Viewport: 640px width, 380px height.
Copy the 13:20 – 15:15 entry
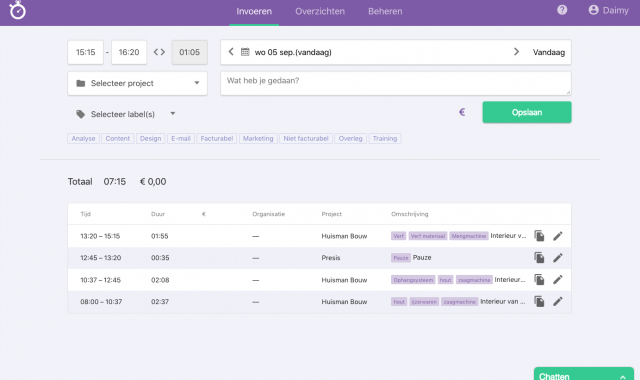click(539, 236)
